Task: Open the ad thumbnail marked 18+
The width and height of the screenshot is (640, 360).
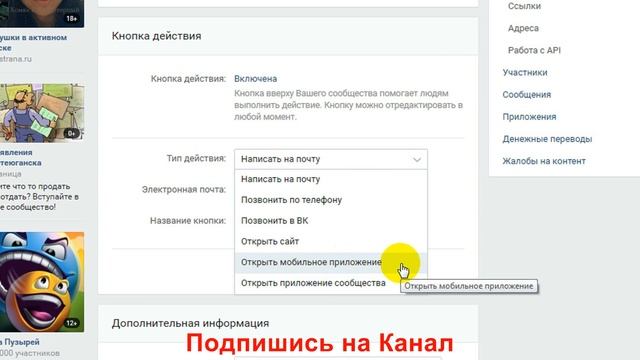Action: coord(42,13)
